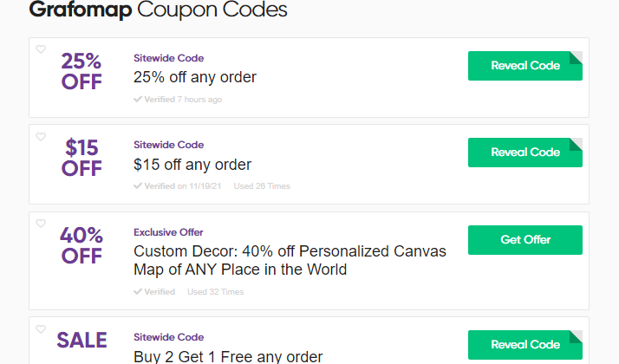Open the Custom Decor 40% off offer title
The height and width of the screenshot is (364, 619).
click(x=290, y=261)
